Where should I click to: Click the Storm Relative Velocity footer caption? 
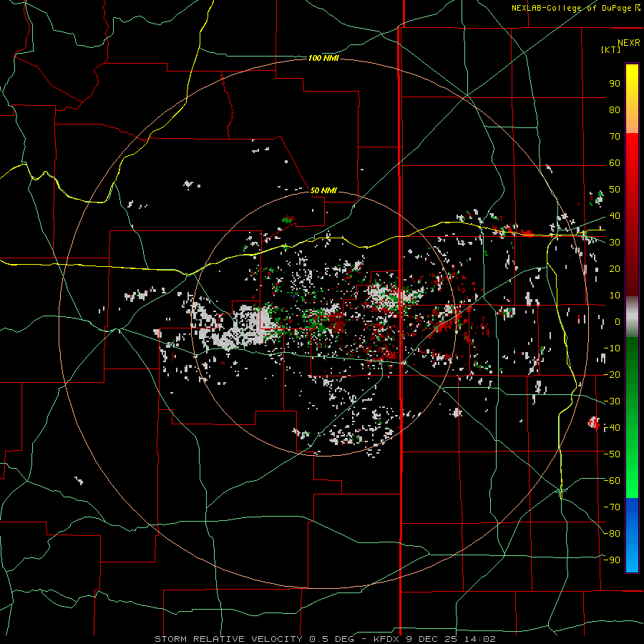[x=326, y=639]
